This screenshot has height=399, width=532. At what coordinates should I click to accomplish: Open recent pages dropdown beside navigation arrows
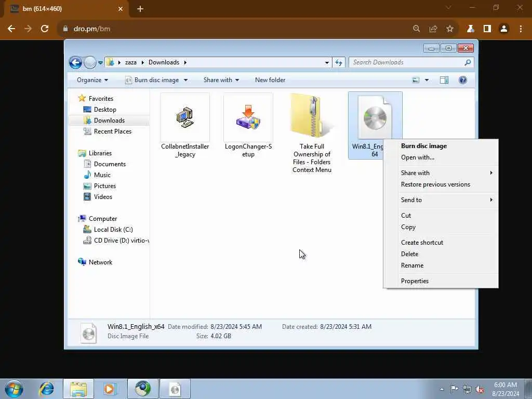[100, 63]
